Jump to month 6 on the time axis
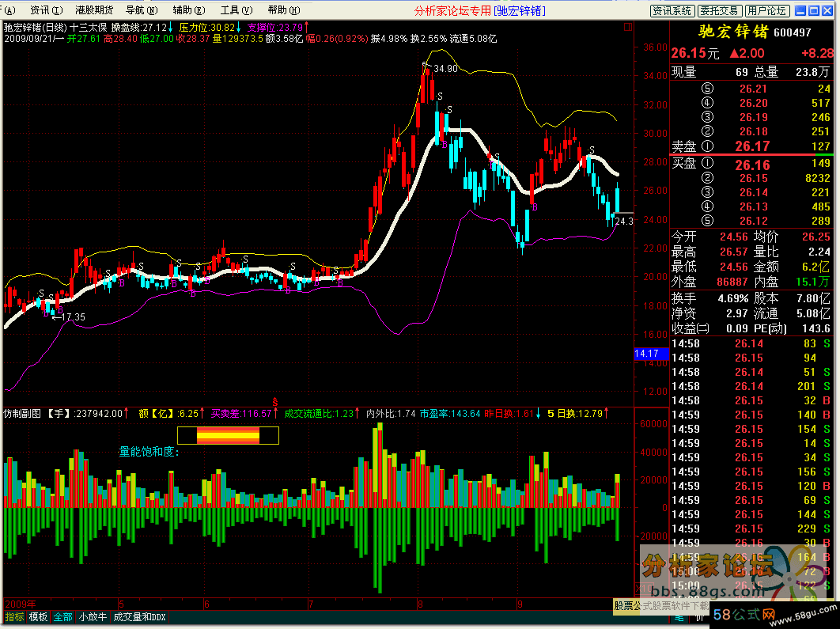 (x=206, y=604)
